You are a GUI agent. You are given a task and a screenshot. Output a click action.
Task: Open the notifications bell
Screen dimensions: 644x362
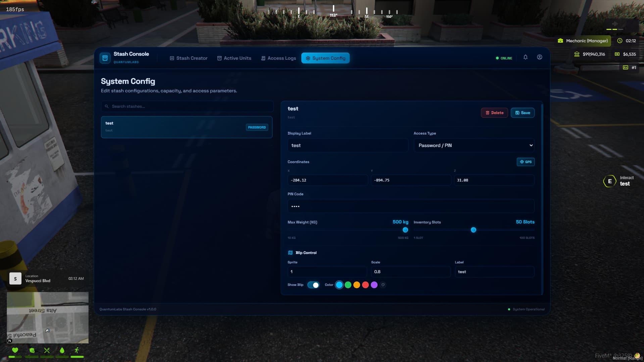(x=525, y=57)
